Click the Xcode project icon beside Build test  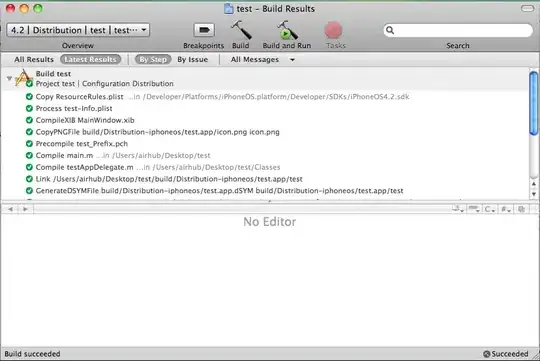tap(23, 77)
